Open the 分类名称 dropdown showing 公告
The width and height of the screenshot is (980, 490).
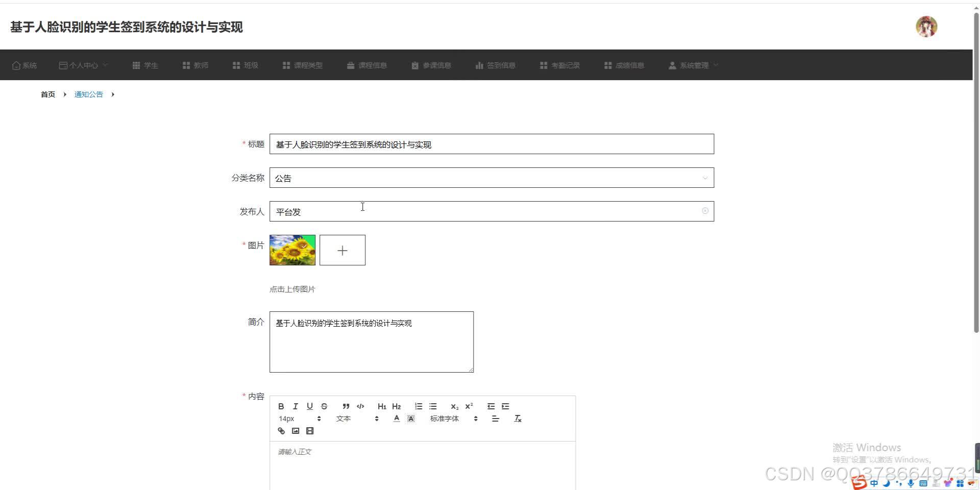click(x=492, y=178)
